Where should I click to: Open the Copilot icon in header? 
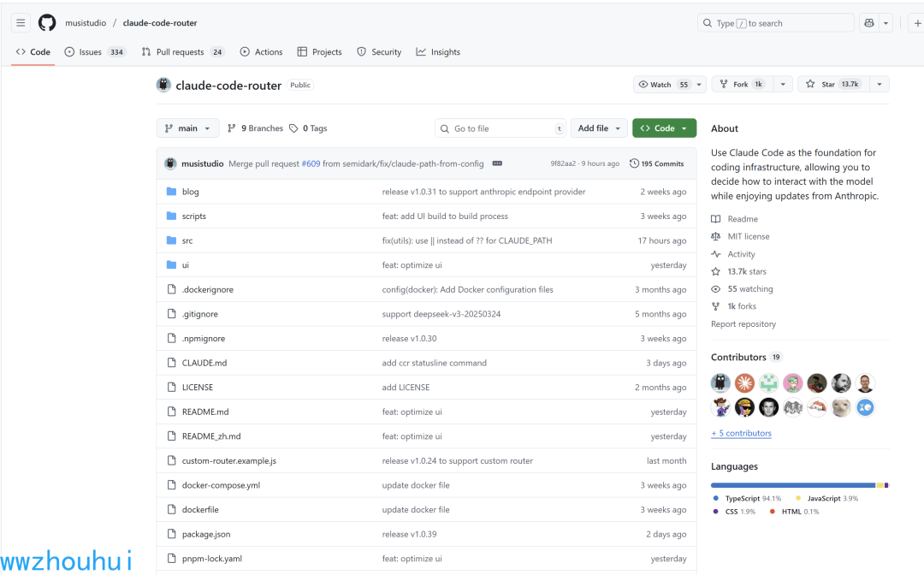pyautogui.click(x=869, y=23)
